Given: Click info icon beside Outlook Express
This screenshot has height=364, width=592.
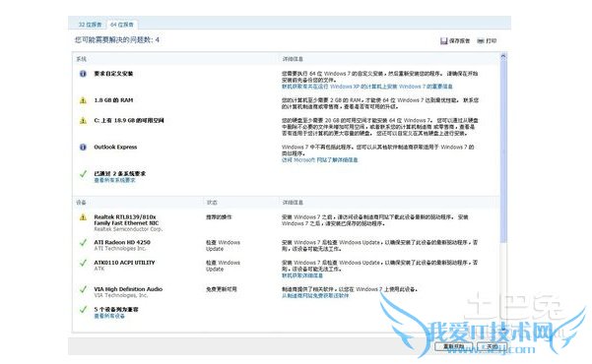Looking at the screenshot, I should (83, 148).
